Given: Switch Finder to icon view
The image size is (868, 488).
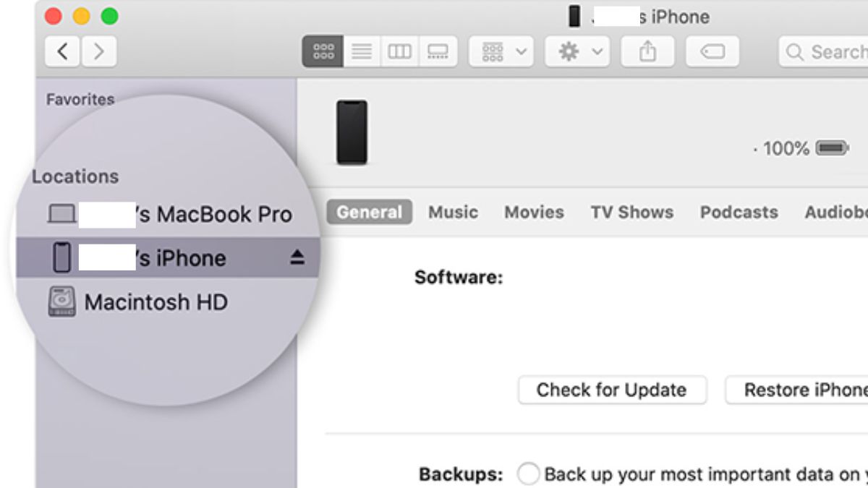Looking at the screenshot, I should [323, 51].
